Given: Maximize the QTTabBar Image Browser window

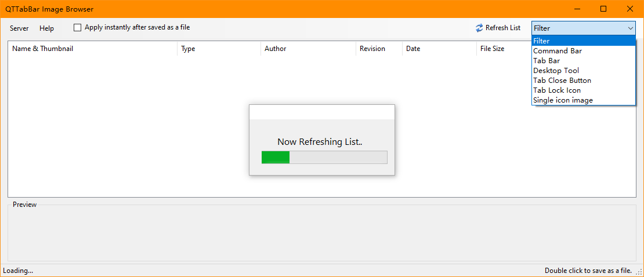Looking at the screenshot, I should [603, 9].
